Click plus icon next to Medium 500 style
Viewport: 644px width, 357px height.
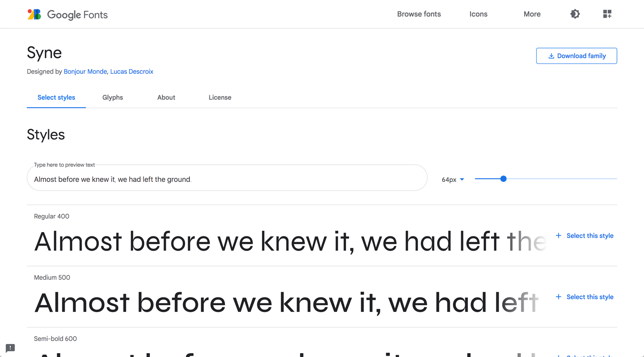(558, 297)
